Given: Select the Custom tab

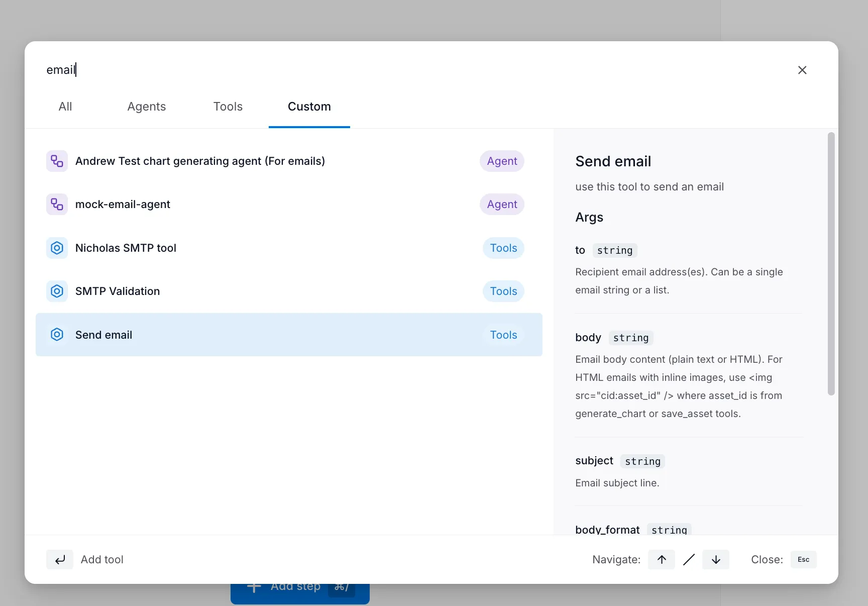Looking at the screenshot, I should (309, 107).
